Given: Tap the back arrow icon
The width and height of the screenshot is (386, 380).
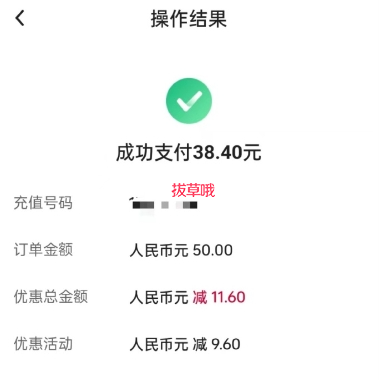Looking at the screenshot, I should [x=20, y=18].
